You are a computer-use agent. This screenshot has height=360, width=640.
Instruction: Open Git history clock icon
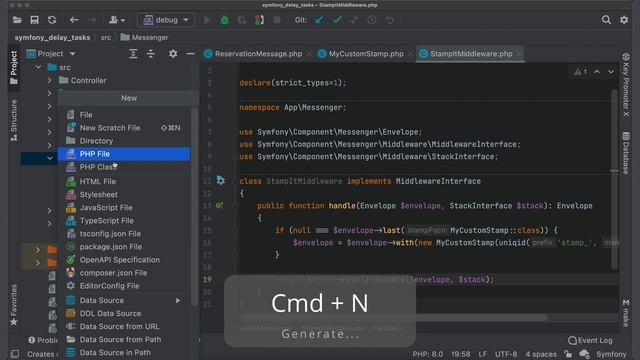(372, 20)
